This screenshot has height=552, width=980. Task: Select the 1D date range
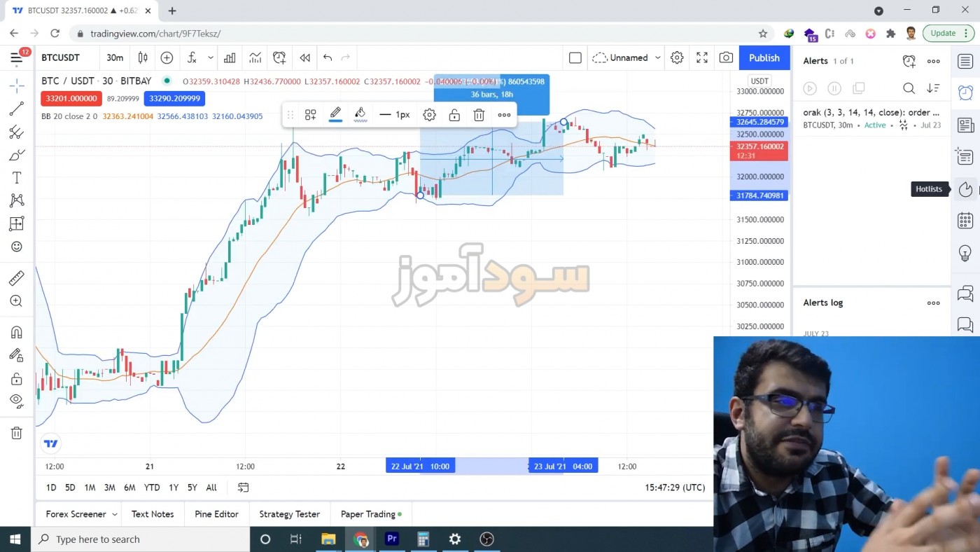51,488
